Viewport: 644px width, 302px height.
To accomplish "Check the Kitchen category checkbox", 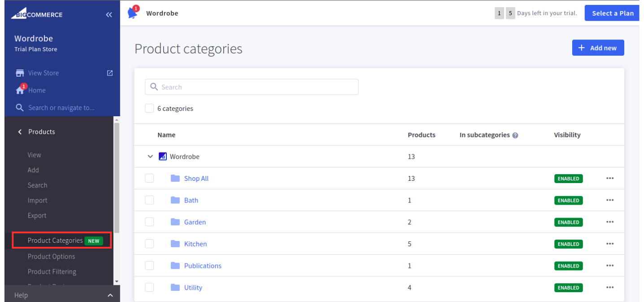I will [x=149, y=244].
